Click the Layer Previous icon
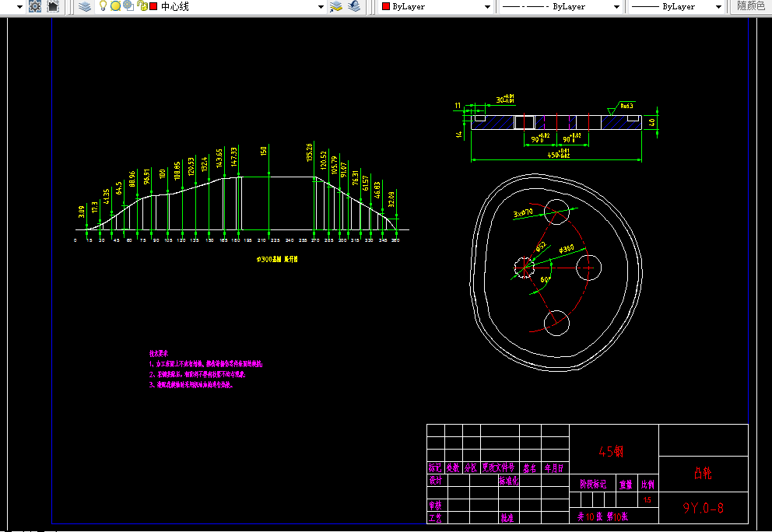Screen dimensions: 772x532 pos(354,6)
